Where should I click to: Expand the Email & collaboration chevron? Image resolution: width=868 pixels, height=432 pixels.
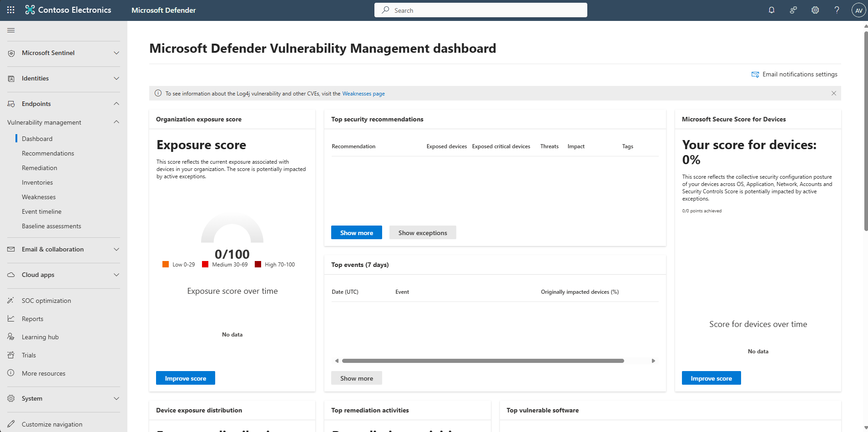116,249
